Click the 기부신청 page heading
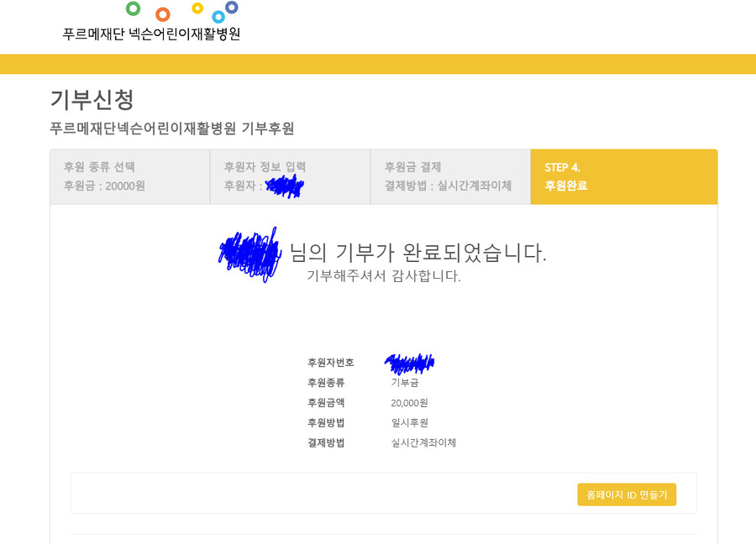 coord(92,99)
